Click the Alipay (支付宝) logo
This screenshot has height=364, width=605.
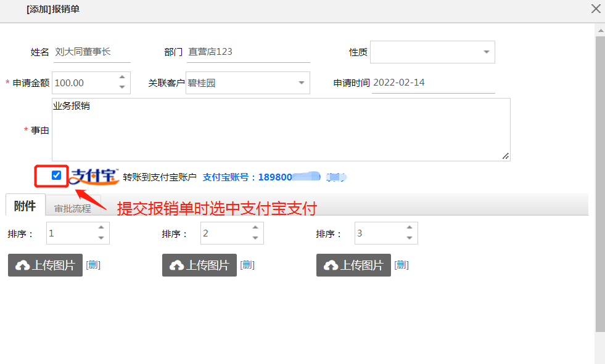coord(94,177)
